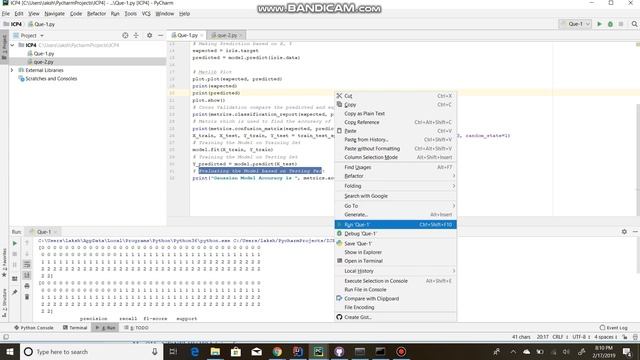Expand the Go To submenu
This screenshot has height=360, width=640.
(x=396, y=206)
